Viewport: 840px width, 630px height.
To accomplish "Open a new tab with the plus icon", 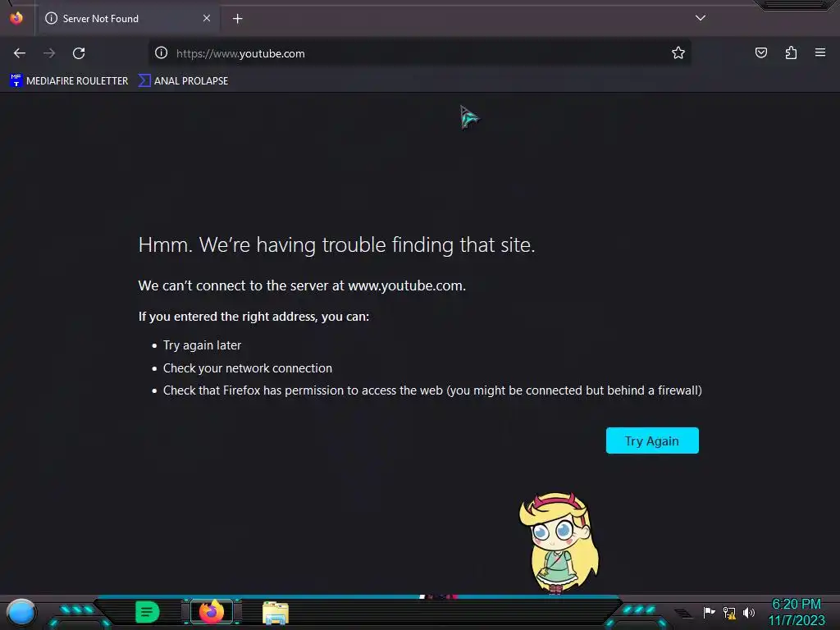I will tap(237, 19).
